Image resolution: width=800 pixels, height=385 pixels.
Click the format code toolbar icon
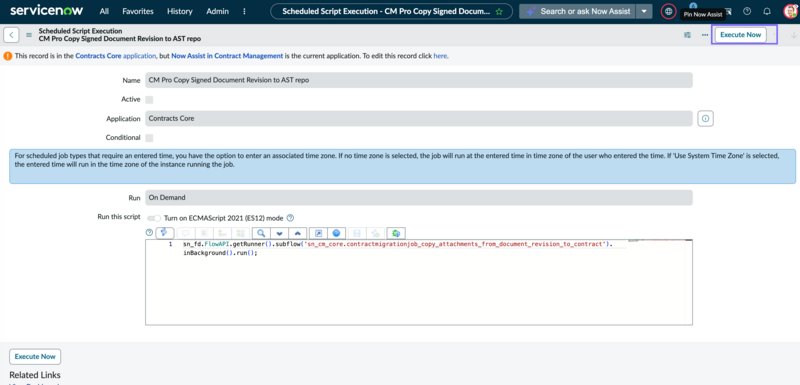point(204,233)
